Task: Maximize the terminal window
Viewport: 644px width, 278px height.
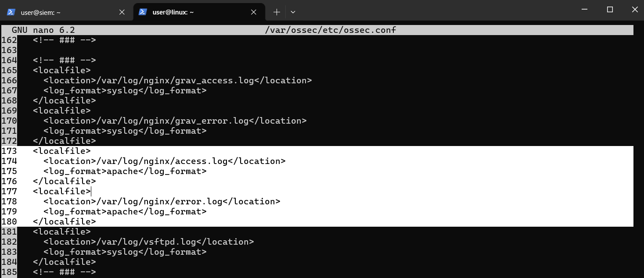Action: (610, 10)
